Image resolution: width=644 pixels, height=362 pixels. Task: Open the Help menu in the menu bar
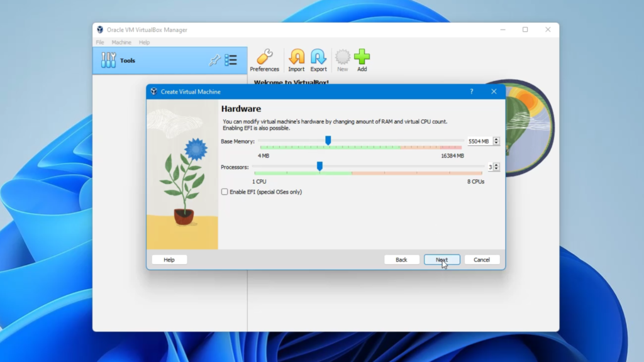click(x=144, y=42)
